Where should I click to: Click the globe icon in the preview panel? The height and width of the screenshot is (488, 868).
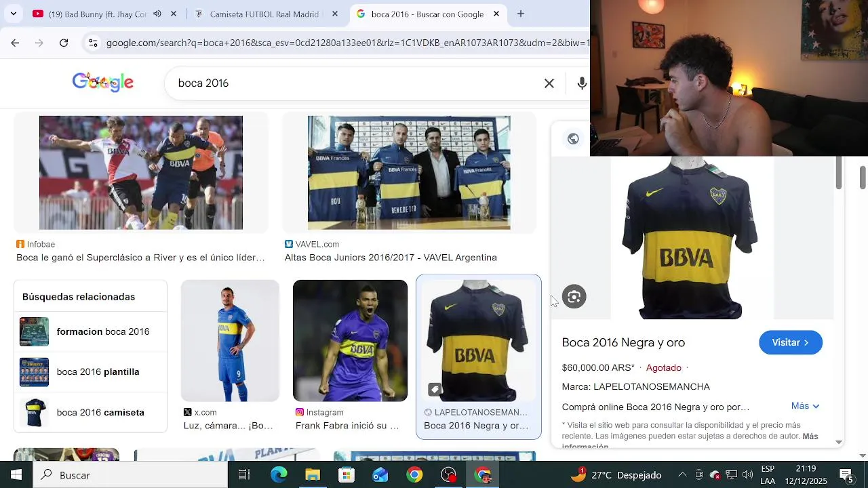[573, 139]
